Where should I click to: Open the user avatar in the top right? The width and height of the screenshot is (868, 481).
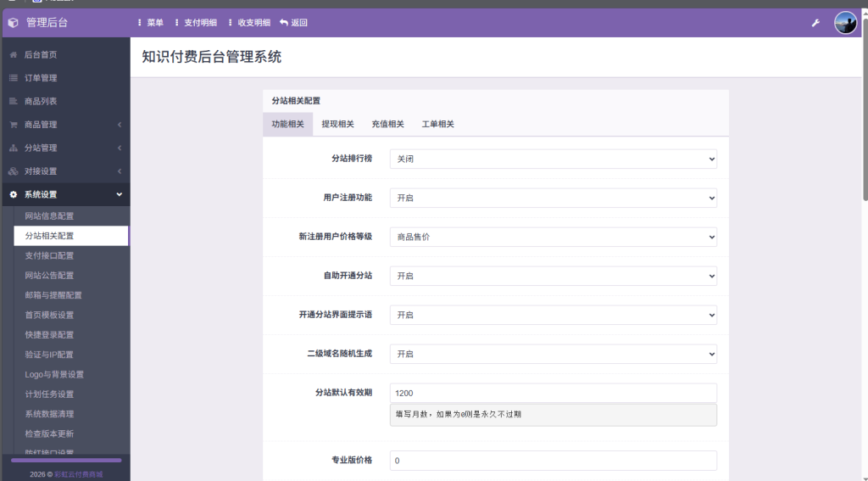pyautogui.click(x=845, y=23)
